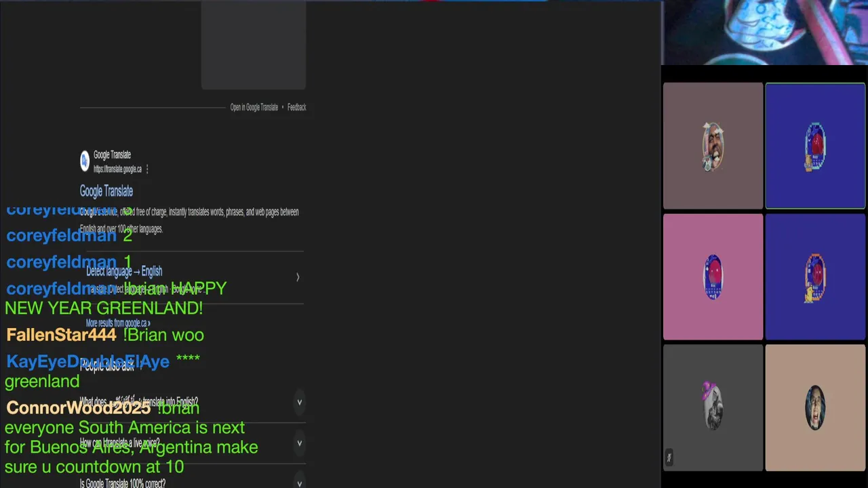Click the KayEyeDoubleElAye username in chat
The height and width of the screenshot is (488, 868).
(88, 361)
